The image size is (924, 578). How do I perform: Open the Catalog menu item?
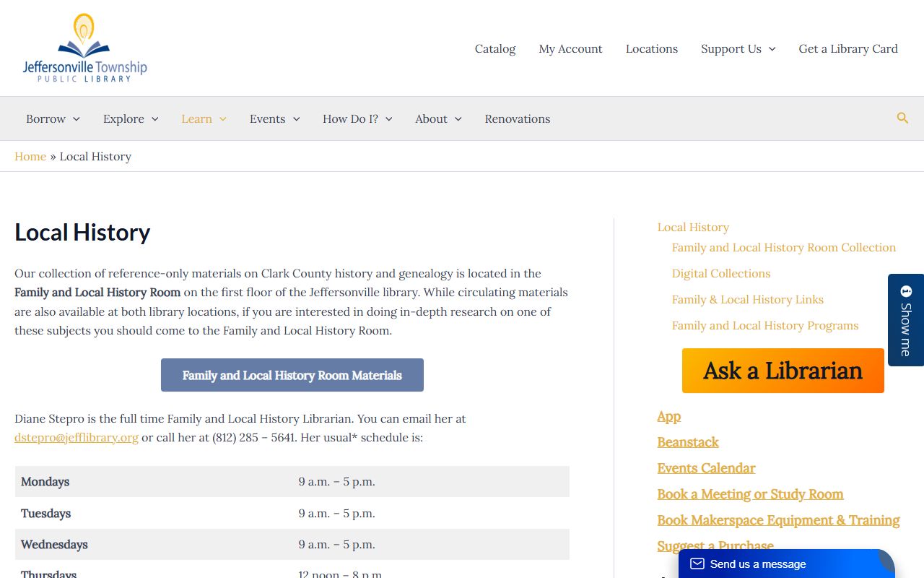pyautogui.click(x=495, y=48)
